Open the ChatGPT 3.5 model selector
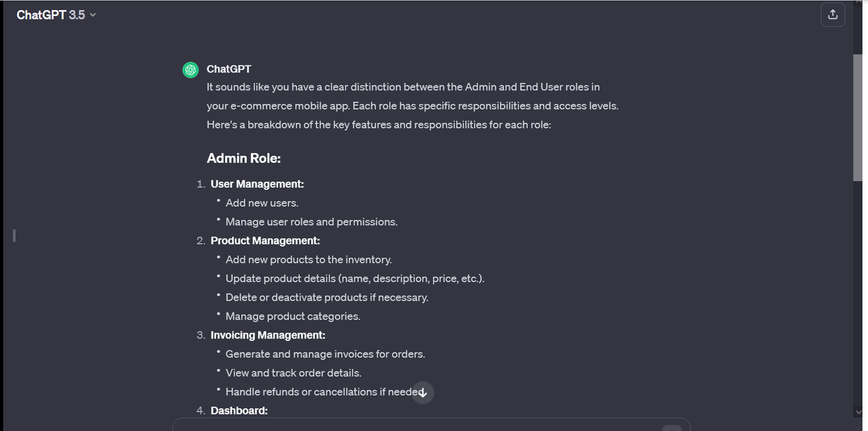868x431 pixels. (56, 15)
